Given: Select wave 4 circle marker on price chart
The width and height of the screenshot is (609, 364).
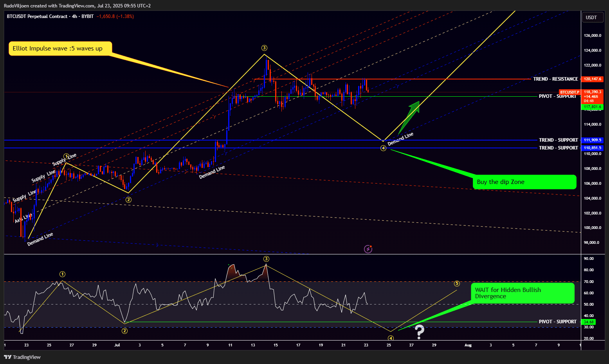Looking at the screenshot, I should 384,148.
